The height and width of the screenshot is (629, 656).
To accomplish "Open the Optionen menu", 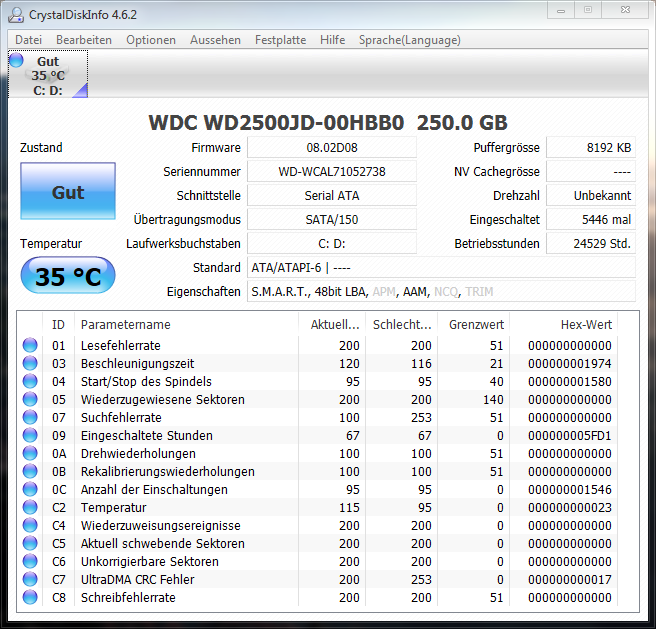I will [151, 40].
